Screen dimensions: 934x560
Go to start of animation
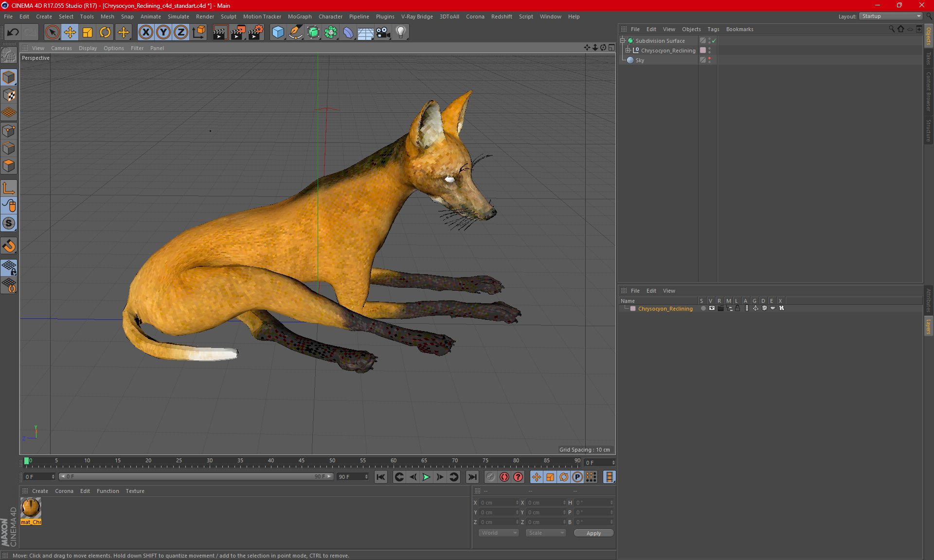click(381, 477)
